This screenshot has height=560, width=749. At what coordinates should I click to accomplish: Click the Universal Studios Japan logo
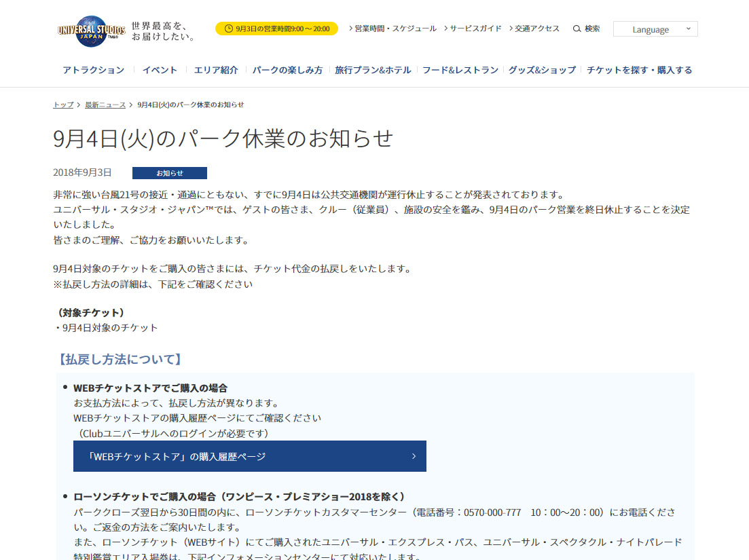(91, 30)
